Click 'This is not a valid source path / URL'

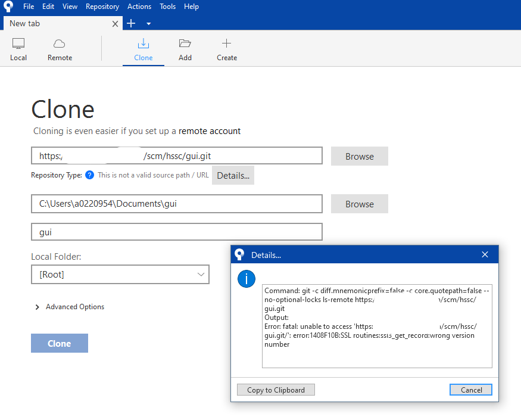tap(153, 175)
